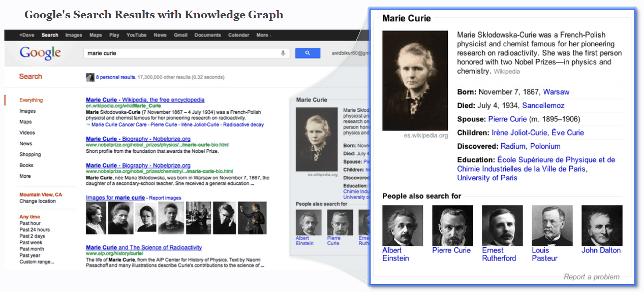Switch to Images in left sidebar
Screen dimensions: 644x292
pos(27,111)
